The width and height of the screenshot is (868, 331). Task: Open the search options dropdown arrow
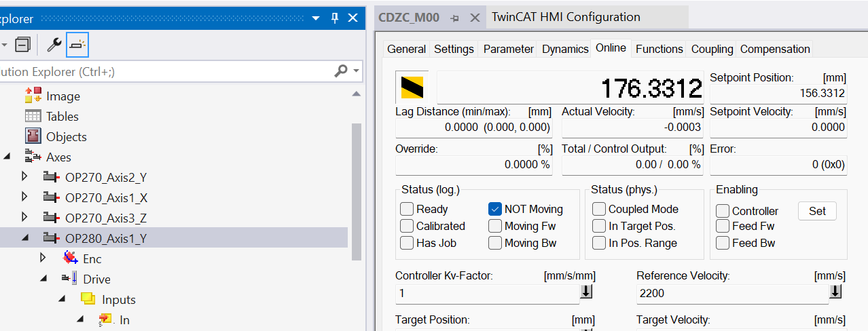356,71
